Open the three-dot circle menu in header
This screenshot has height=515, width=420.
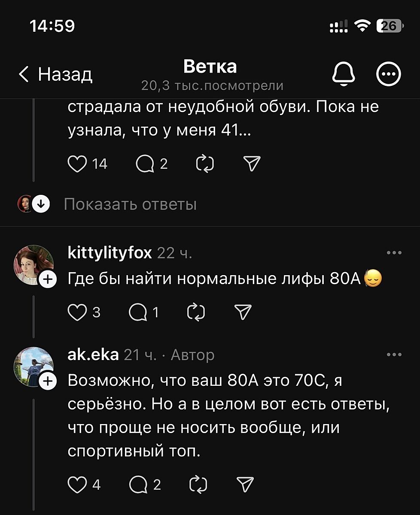pos(389,75)
